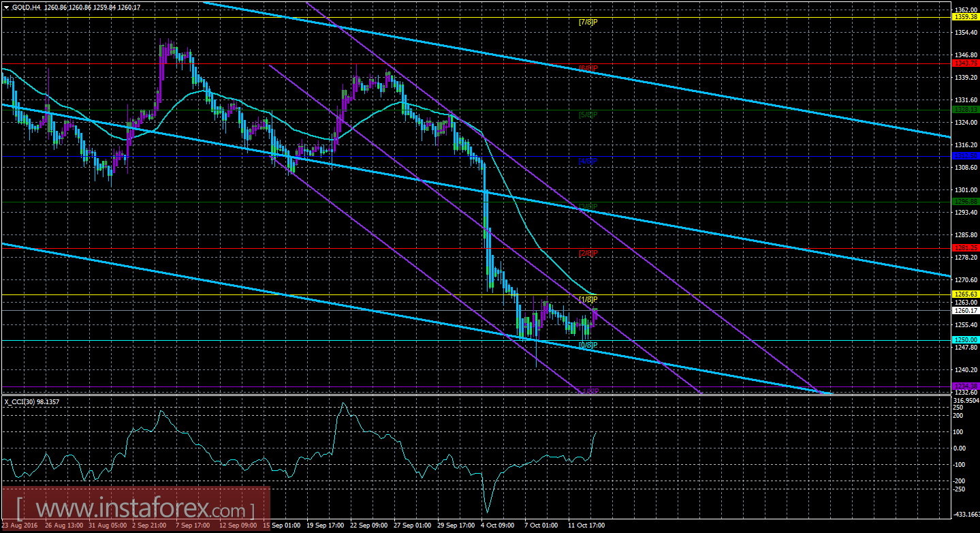980x533 pixels.
Task: Select the 316.9504 CCI scale maximum
Action: click(x=965, y=400)
